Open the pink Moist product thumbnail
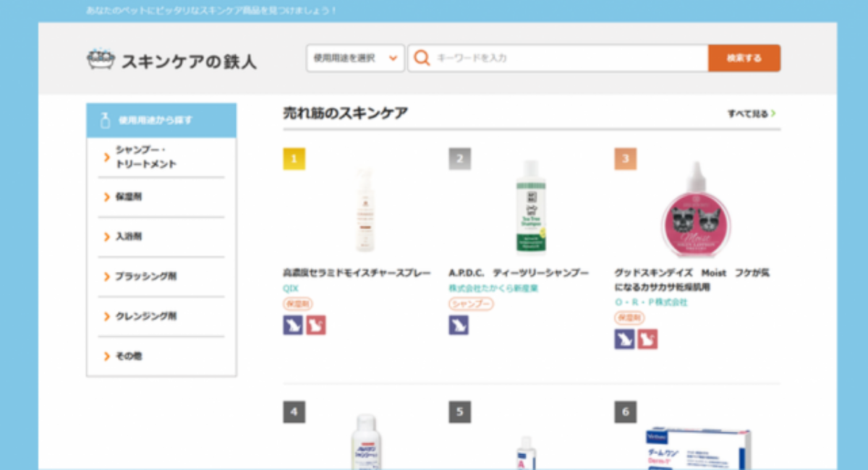Viewport: 868px width, 470px height. click(696, 210)
